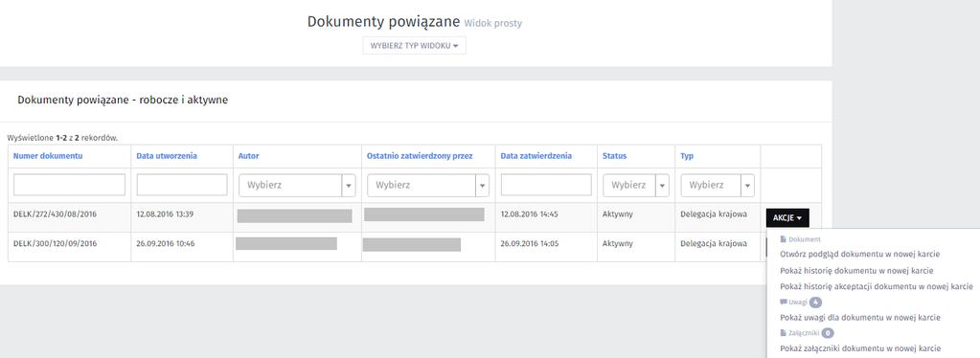Click Delegacja krajowa in DELK/272 row
980x358 pixels.
pos(714,214)
